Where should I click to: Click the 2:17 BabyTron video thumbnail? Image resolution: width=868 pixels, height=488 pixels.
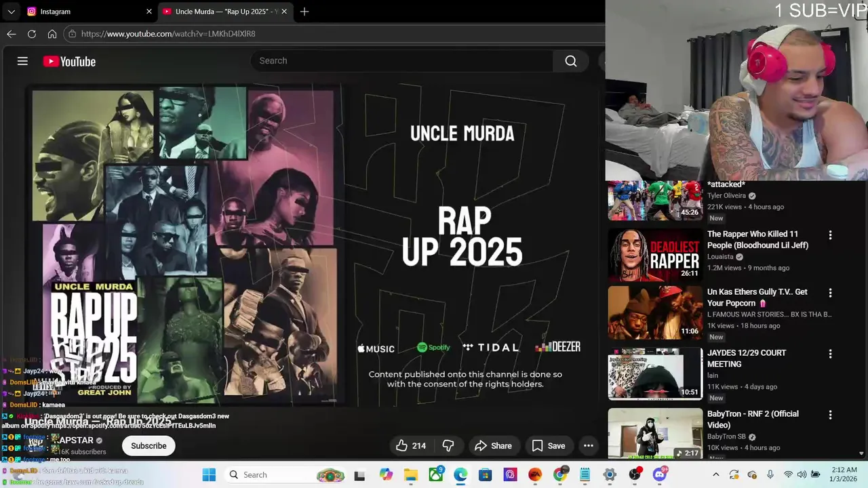(x=655, y=434)
